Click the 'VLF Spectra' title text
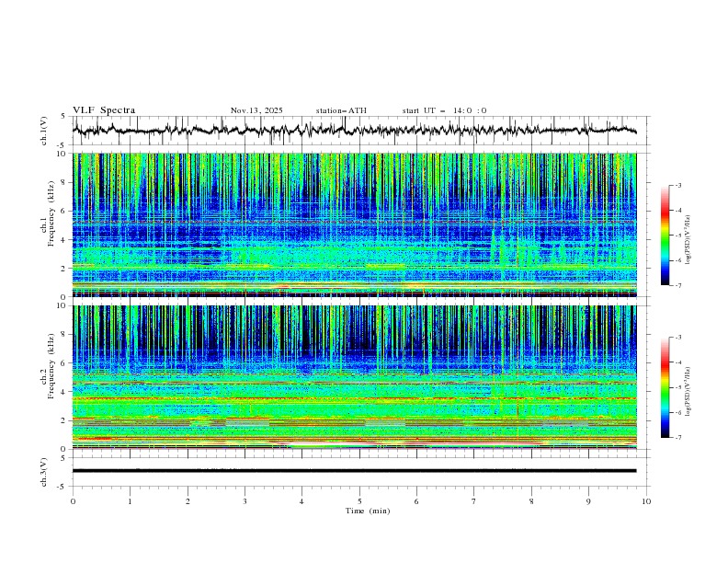Screen dimensions: 728x563 pyautogui.click(x=104, y=110)
